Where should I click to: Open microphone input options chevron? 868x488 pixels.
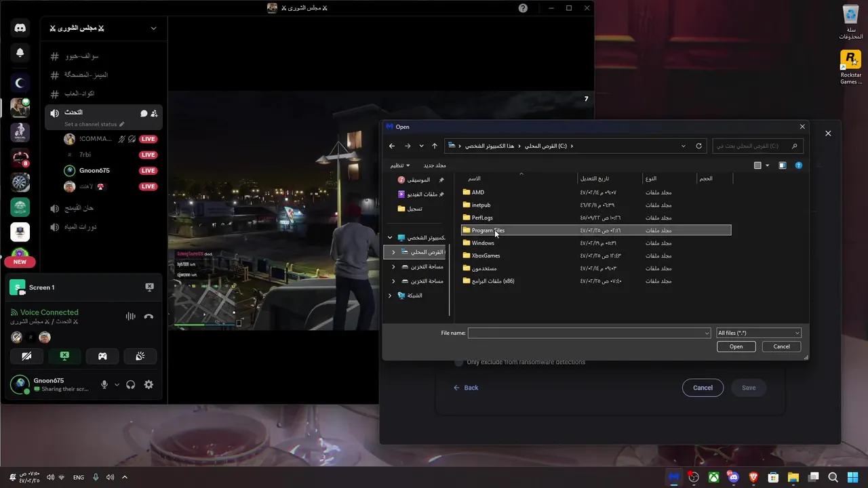(x=117, y=384)
